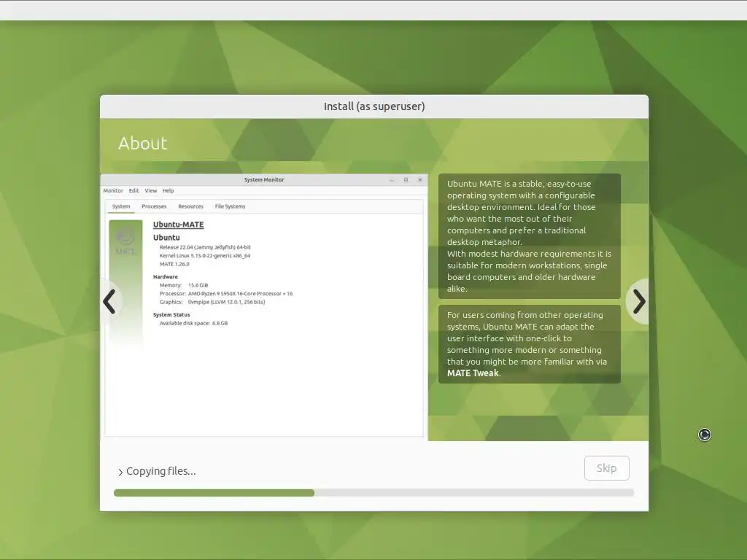
Task: Click the Kernel Linux 5.15.0-22-generic line
Action: coord(205,256)
